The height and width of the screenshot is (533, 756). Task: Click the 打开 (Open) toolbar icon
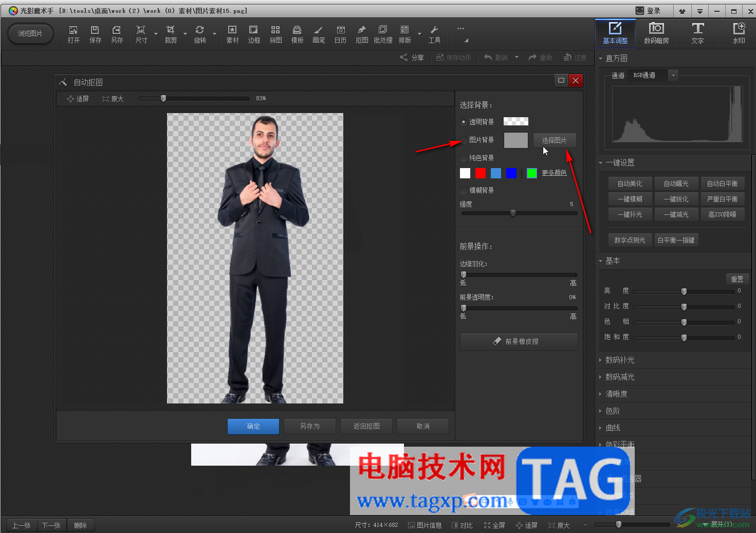tap(73, 34)
